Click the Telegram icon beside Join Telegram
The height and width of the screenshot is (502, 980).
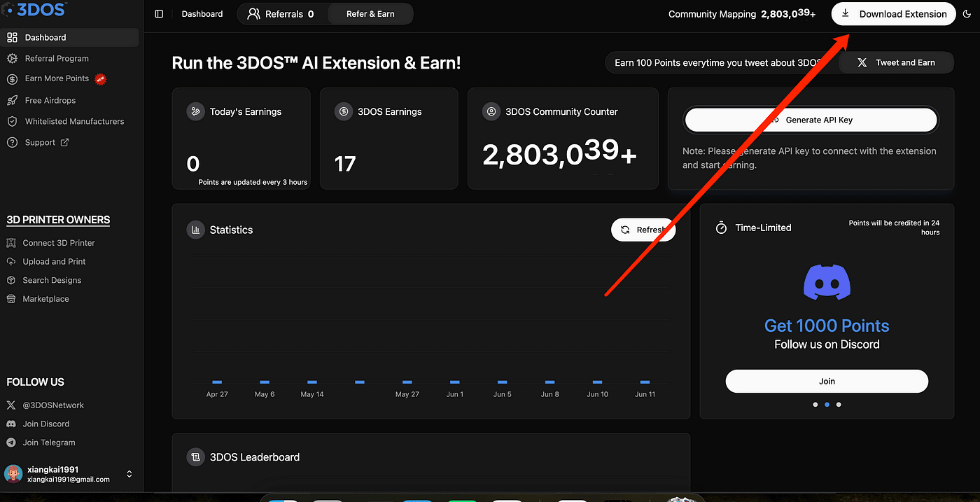(x=10, y=442)
